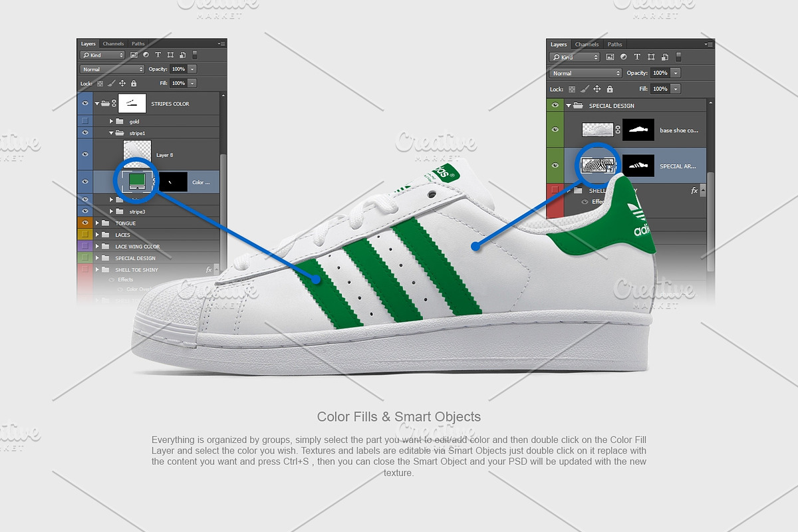Hide the base shoe color layer
Viewport: 798px width, 532px height.
click(x=555, y=130)
